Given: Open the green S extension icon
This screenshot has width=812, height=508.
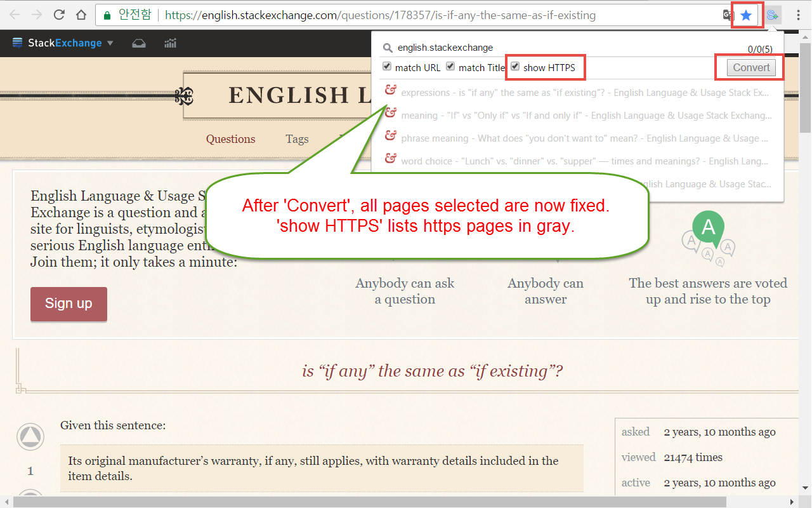Looking at the screenshot, I should point(773,15).
